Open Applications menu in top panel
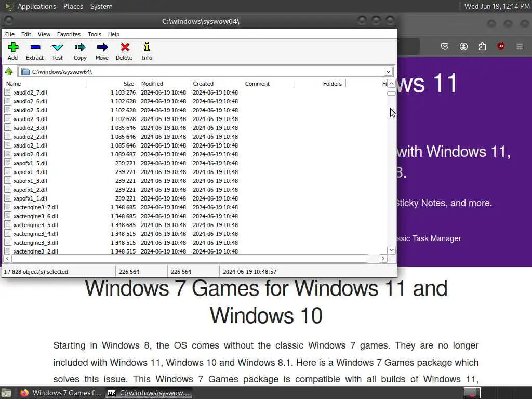Viewport: 532px width, 399px height. pyautogui.click(x=37, y=6)
